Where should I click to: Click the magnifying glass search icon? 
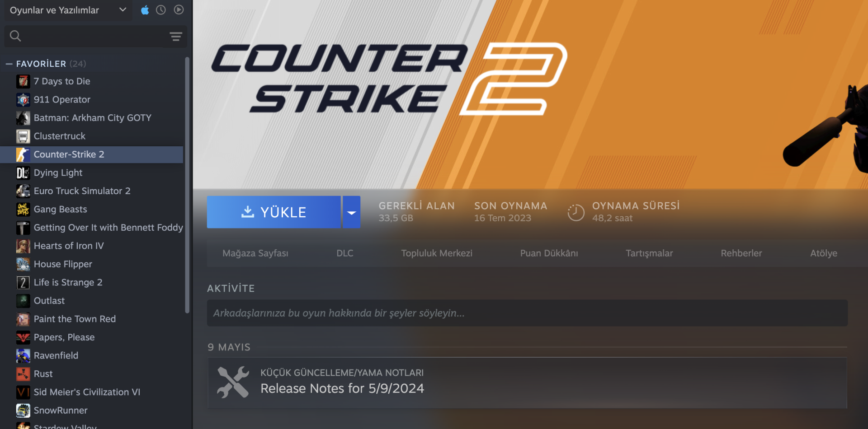pyautogui.click(x=15, y=36)
